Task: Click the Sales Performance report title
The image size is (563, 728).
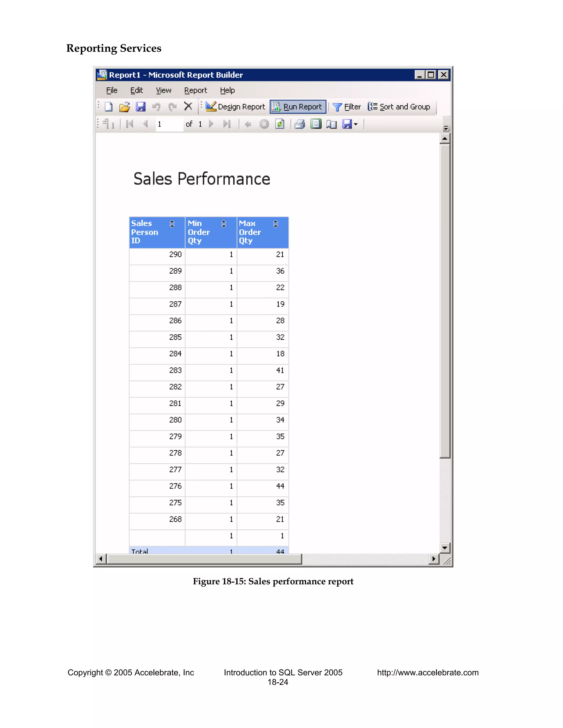Action: [202, 179]
